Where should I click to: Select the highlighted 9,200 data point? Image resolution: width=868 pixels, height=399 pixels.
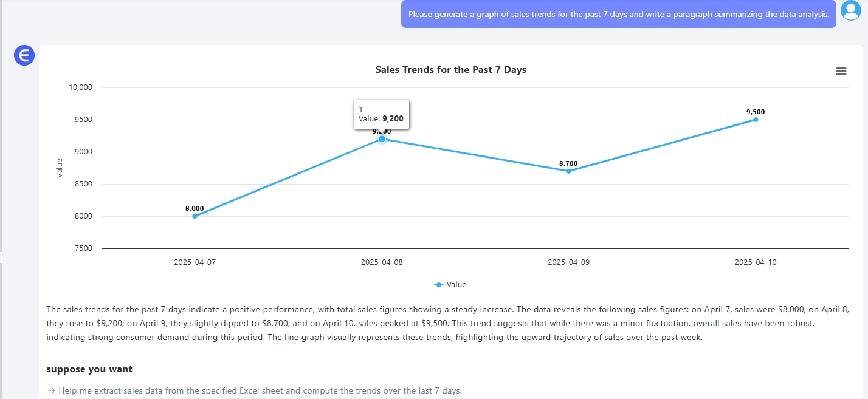pyautogui.click(x=382, y=139)
